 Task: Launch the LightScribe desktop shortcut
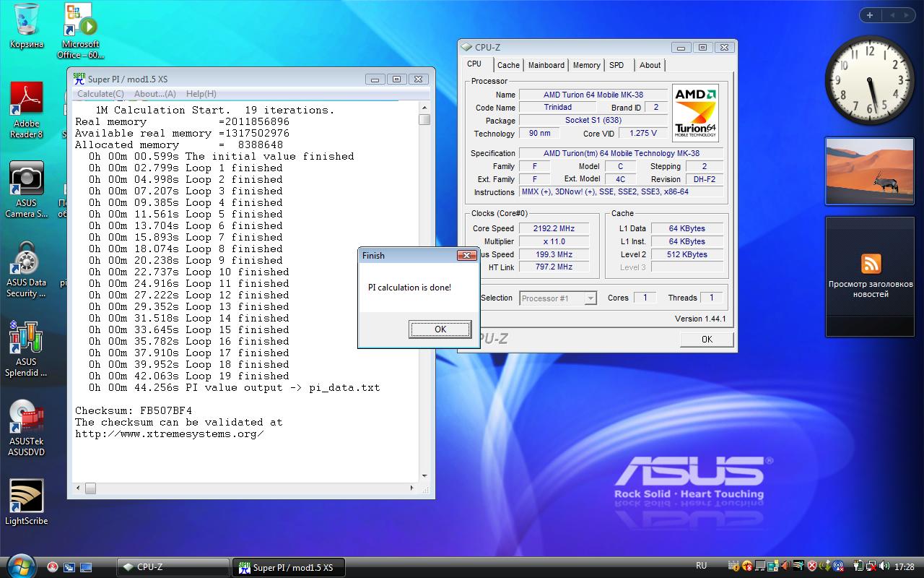tap(26, 503)
